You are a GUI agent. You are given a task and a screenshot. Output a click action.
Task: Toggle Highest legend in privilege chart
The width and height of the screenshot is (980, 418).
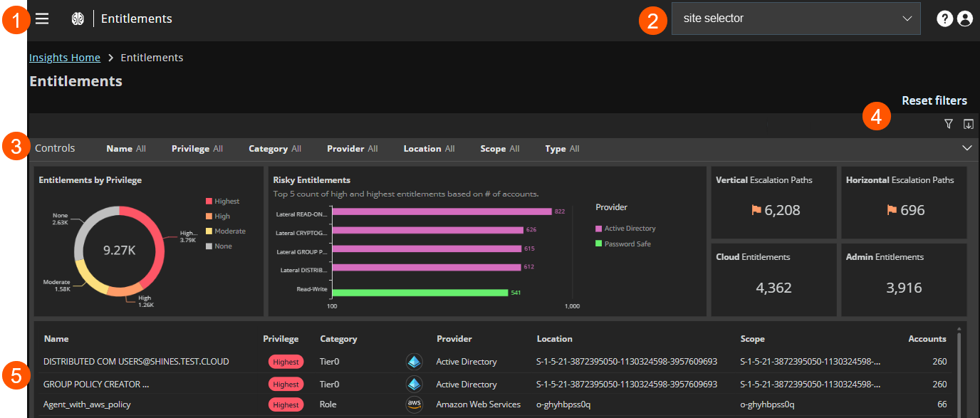click(x=222, y=202)
